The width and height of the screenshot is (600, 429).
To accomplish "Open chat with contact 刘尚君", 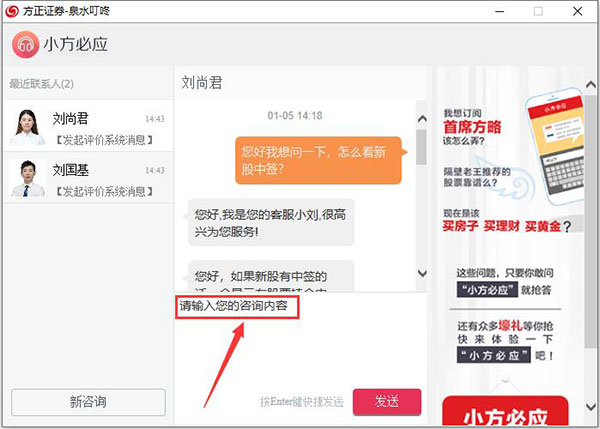I will [x=89, y=127].
